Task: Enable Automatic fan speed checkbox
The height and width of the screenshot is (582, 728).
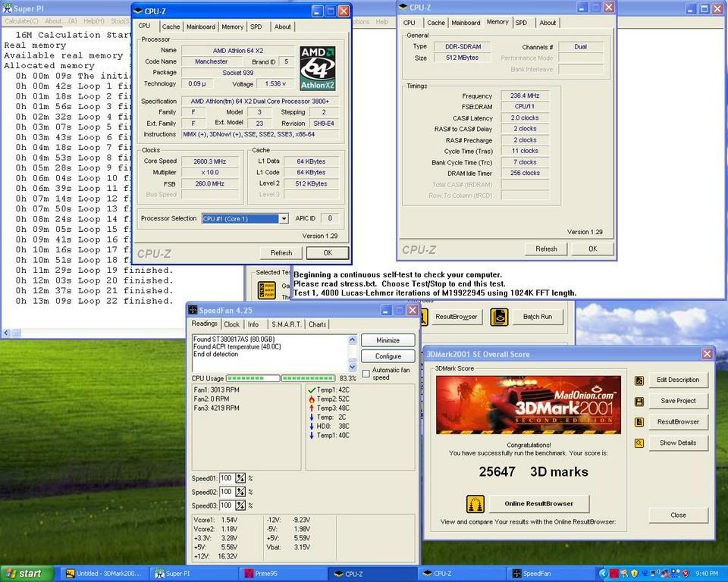Action: coord(366,374)
